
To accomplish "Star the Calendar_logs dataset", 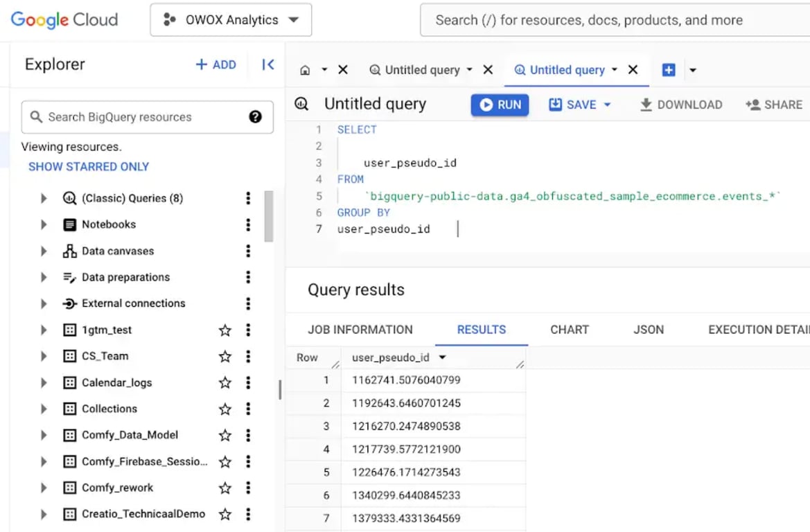I will pos(224,383).
